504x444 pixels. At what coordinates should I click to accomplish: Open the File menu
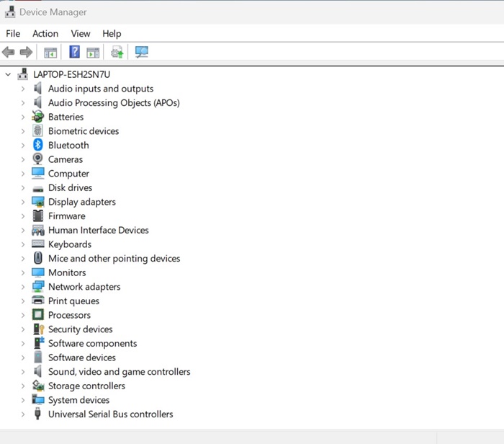(13, 34)
